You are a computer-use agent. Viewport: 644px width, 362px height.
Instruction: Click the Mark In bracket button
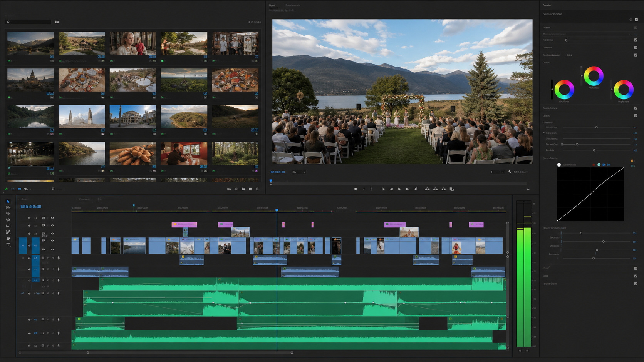364,189
